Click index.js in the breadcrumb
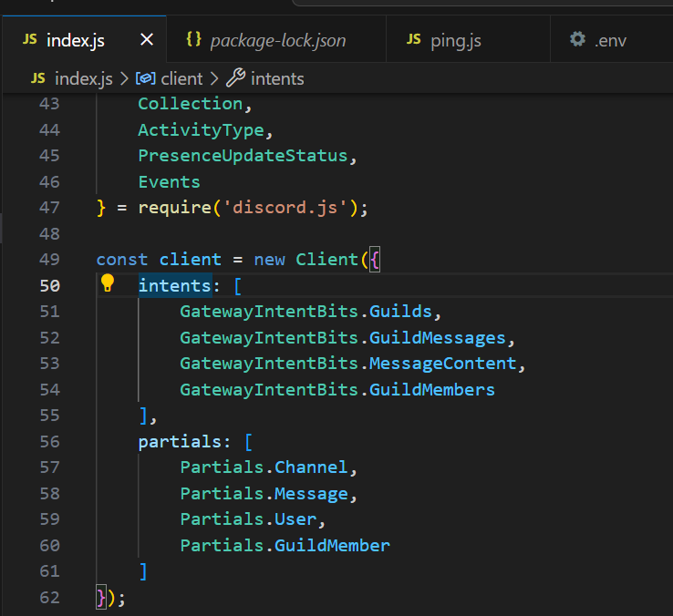The width and height of the screenshot is (673, 616). coord(84,79)
